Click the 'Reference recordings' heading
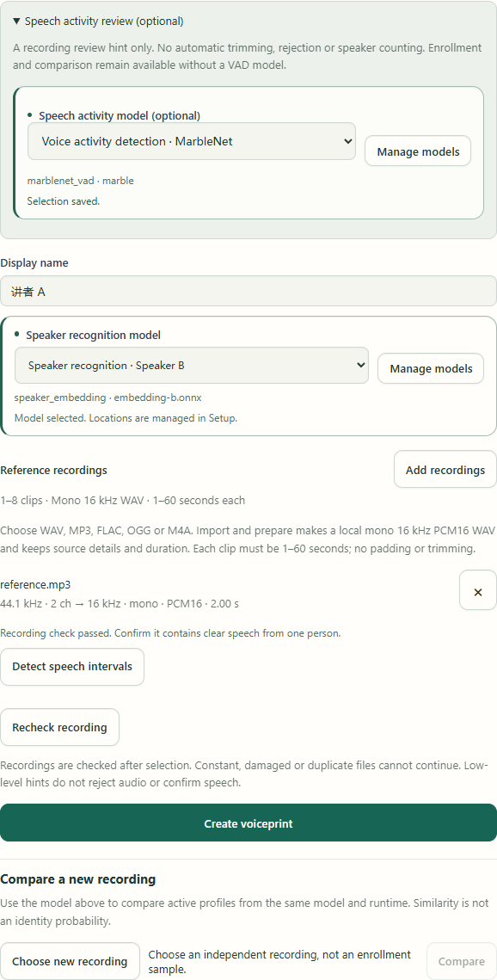The image size is (497, 980). point(53,470)
